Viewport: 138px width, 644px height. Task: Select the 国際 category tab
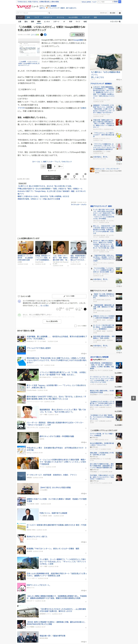point(32,21)
